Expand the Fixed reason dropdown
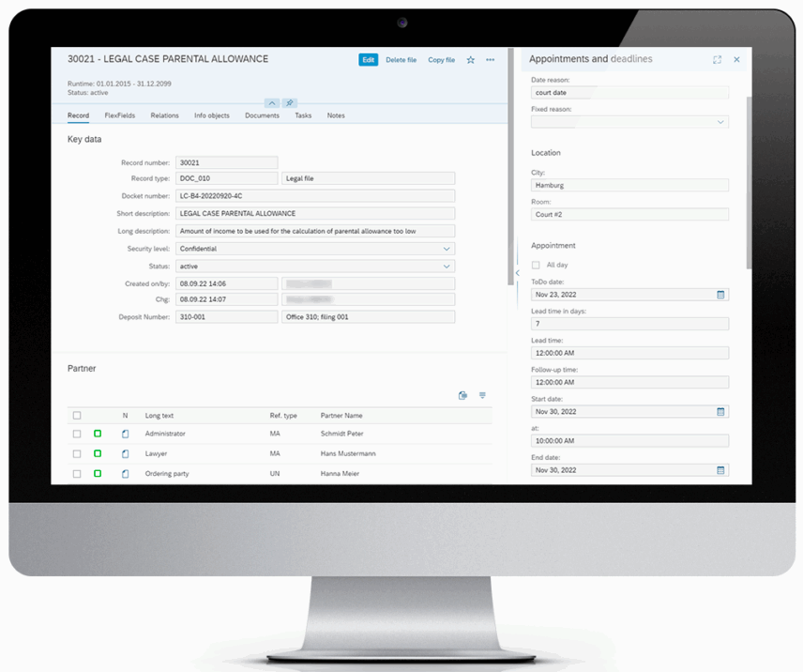Screen dimensions: 803x672 pos(722,122)
